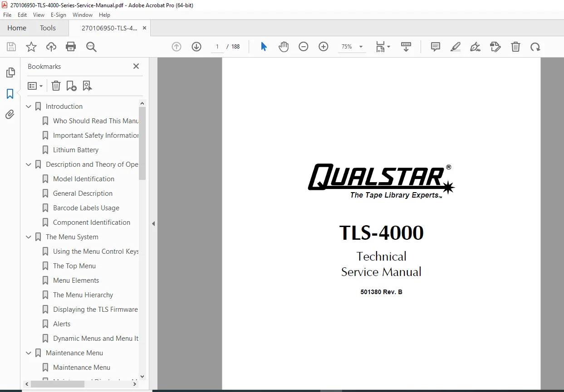Find current bookmark icon
Viewport: 564px width, 392px height.
click(88, 86)
